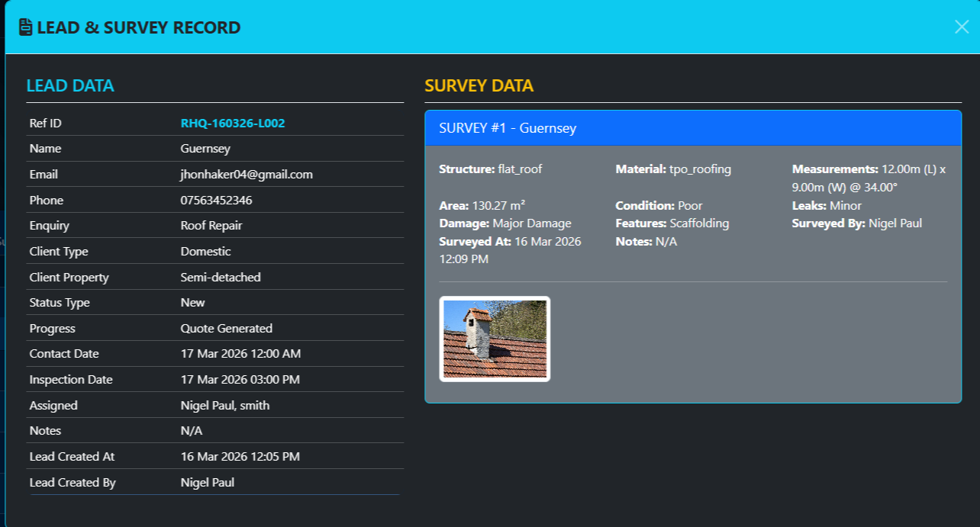Screen dimensions: 980x527
Task: Click the Measurements text in the survey card
Action: click(x=869, y=178)
